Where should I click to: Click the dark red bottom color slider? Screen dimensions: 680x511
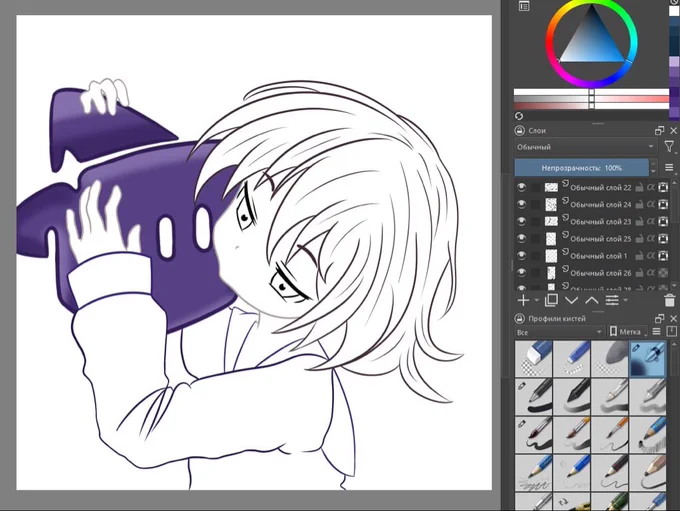(592, 106)
